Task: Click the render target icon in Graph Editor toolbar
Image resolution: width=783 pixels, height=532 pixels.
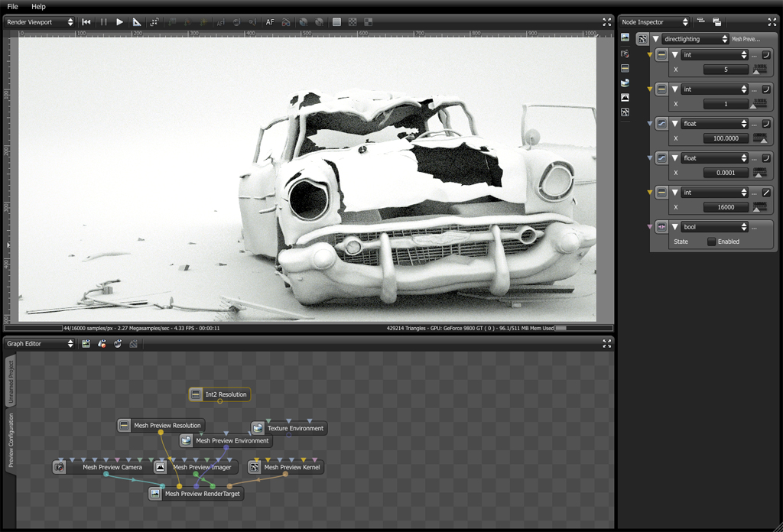Action: (86, 344)
